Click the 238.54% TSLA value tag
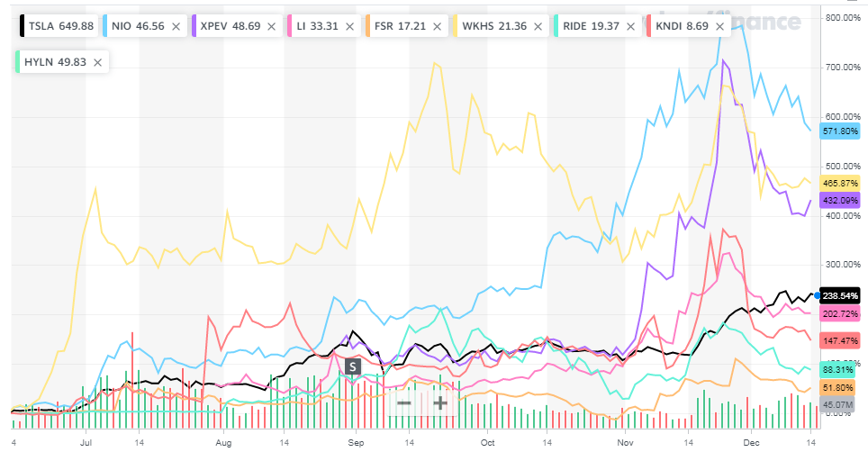 point(840,296)
